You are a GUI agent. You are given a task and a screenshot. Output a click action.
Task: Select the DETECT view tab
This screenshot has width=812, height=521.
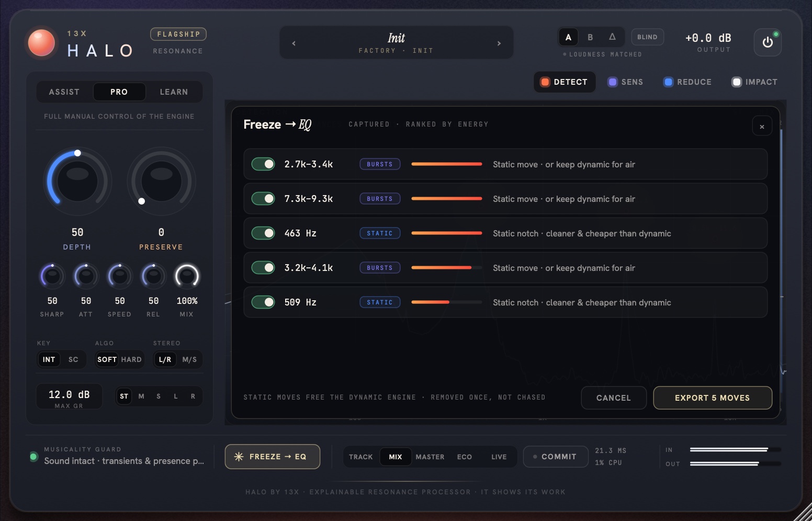coord(564,82)
